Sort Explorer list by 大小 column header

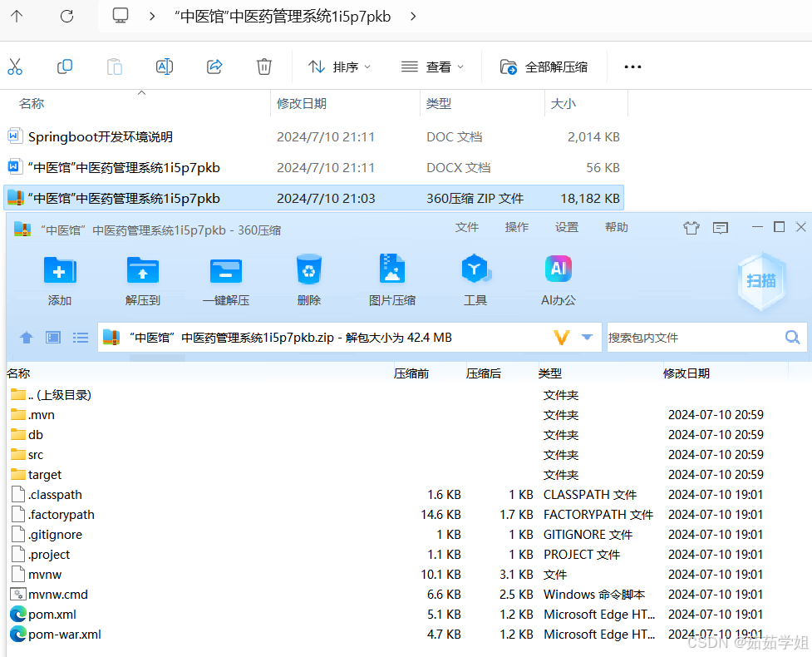(x=563, y=104)
